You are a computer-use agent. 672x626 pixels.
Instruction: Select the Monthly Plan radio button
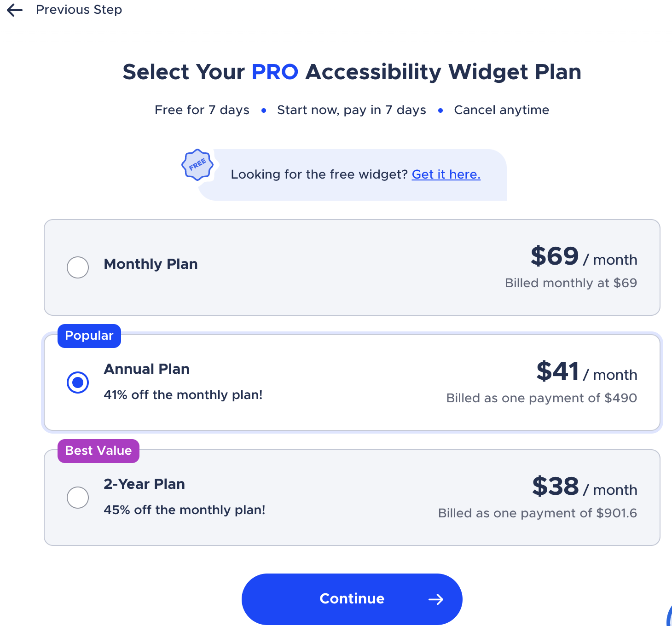pyautogui.click(x=78, y=267)
